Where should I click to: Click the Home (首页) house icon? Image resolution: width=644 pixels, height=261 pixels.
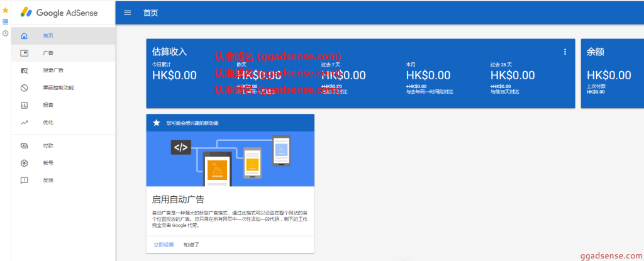(x=25, y=36)
